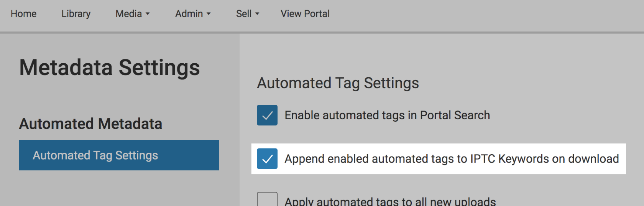
Task: Go to the Library section
Action: click(x=76, y=14)
